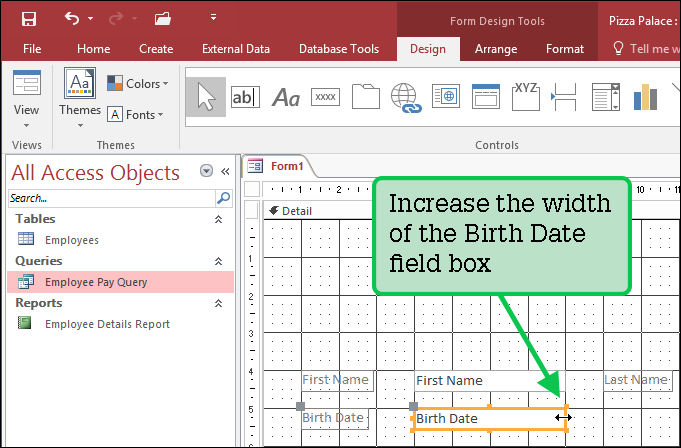The width and height of the screenshot is (681, 448).
Task: Select the Insert Page Break control
Action: point(564,96)
